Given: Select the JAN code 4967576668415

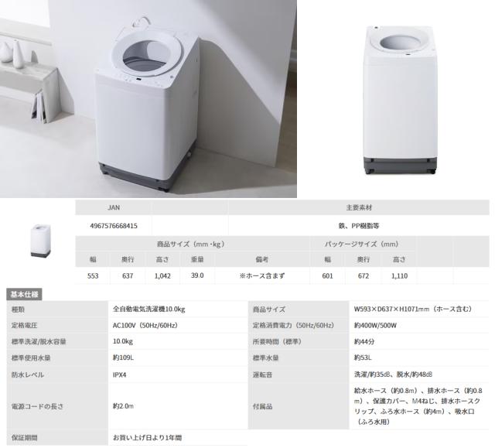Looking at the screenshot, I should click(x=114, y=226).
